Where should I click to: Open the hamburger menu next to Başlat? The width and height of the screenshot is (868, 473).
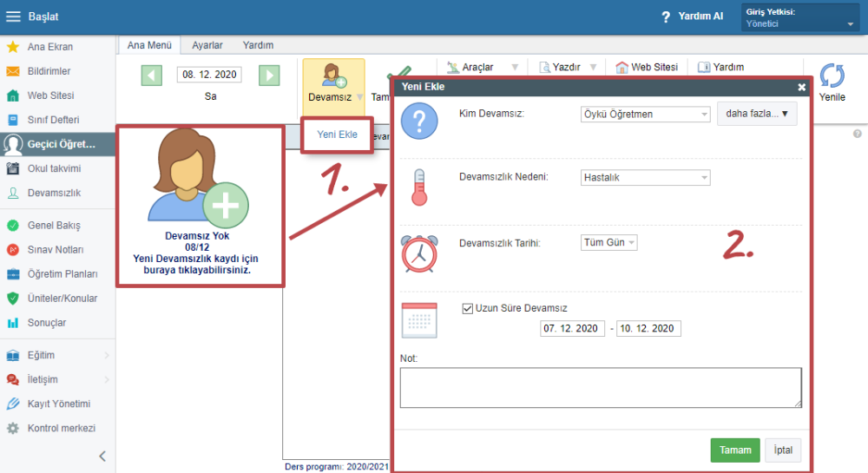click(x=13, y=16)
